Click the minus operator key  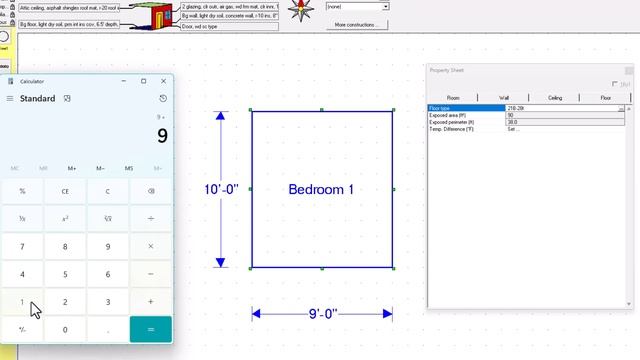click(x=151, y=274)
